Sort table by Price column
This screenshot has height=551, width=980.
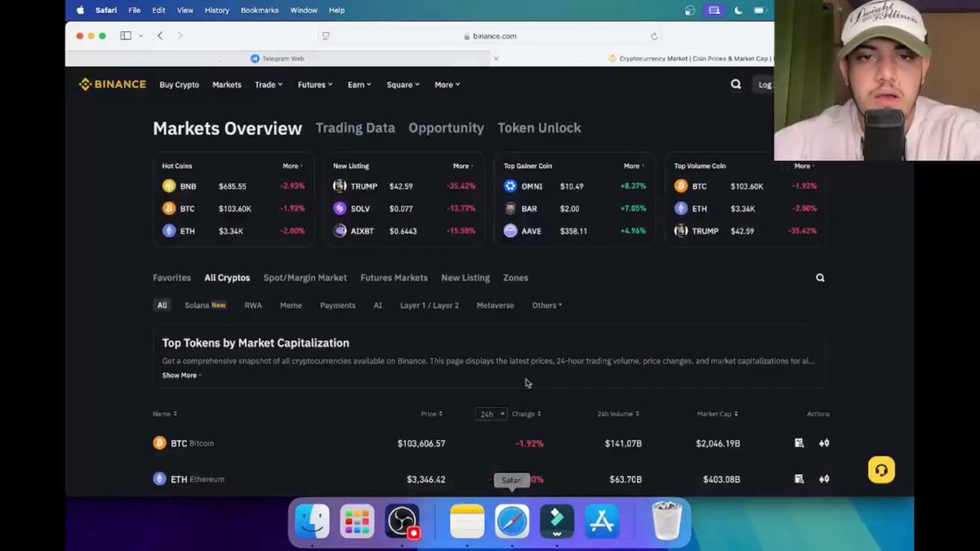coord(432,414)
